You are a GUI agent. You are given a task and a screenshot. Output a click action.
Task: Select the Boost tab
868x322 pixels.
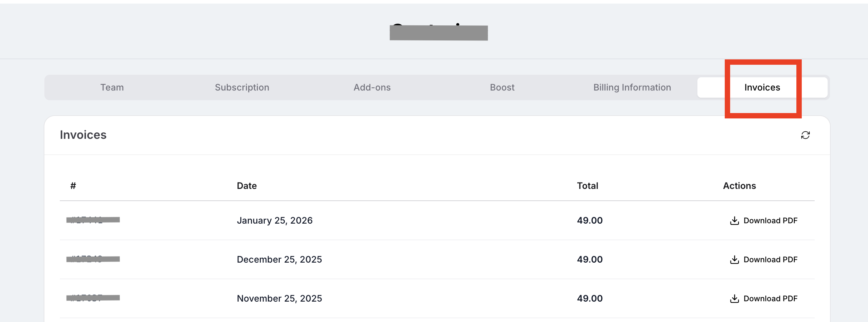click(502, 87)
